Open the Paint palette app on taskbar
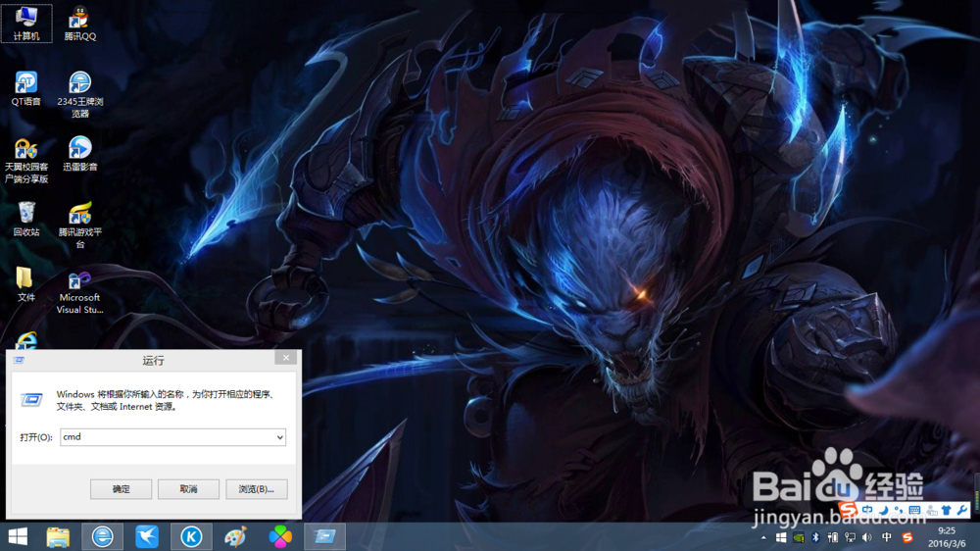This screenshot has width=980, height=551. 235,536
